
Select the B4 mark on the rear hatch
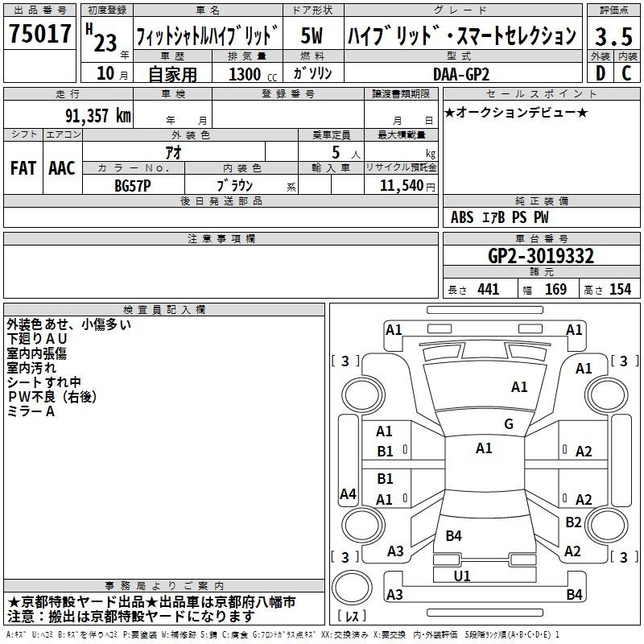pos(453,536)
